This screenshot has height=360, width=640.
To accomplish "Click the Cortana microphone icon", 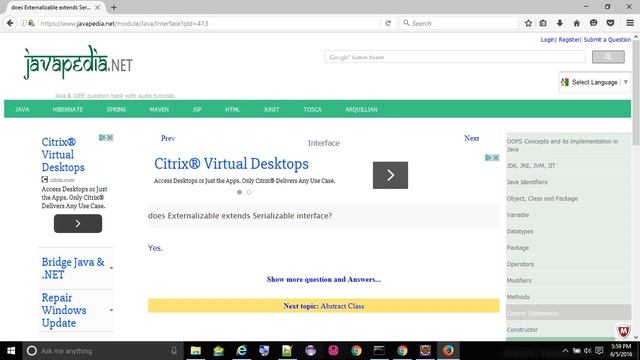I will (174, 351).
